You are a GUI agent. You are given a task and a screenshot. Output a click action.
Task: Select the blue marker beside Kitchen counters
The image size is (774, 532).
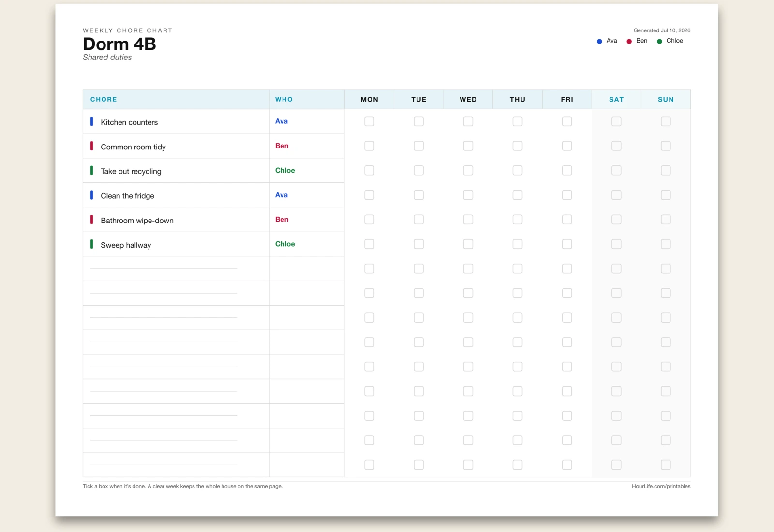pos(91,121)
